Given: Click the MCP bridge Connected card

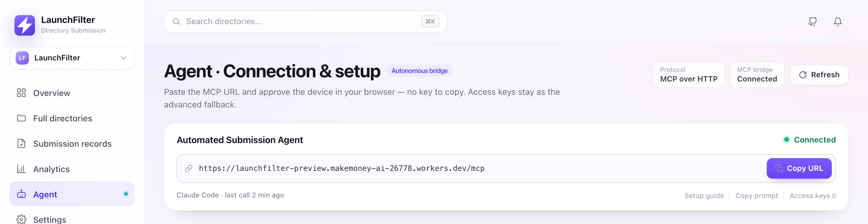Looking at the screenshot, I should tap(757, 75).
